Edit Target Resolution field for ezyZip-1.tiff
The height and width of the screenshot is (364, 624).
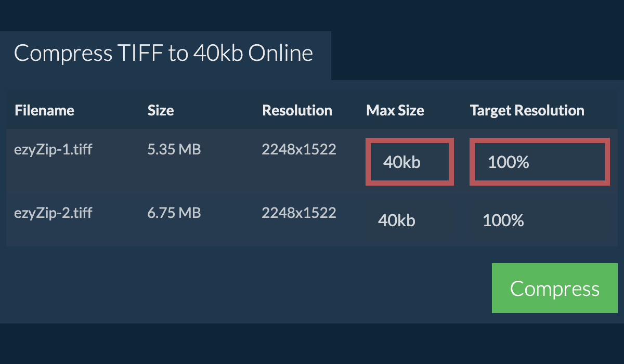(540, 162)
